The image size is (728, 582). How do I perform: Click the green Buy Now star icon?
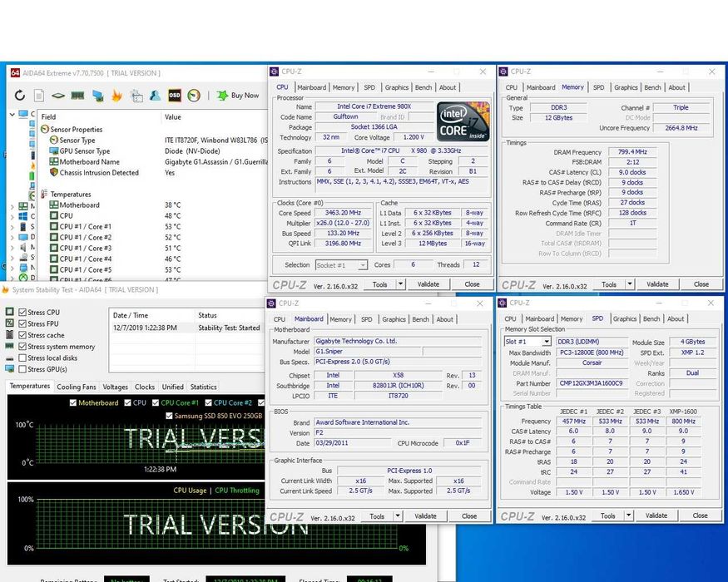[223, 95]
